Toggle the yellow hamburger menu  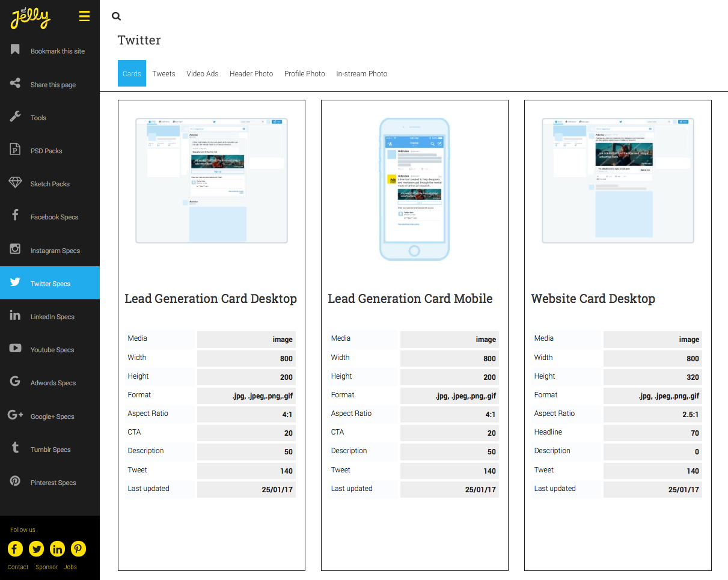point(84,17)
